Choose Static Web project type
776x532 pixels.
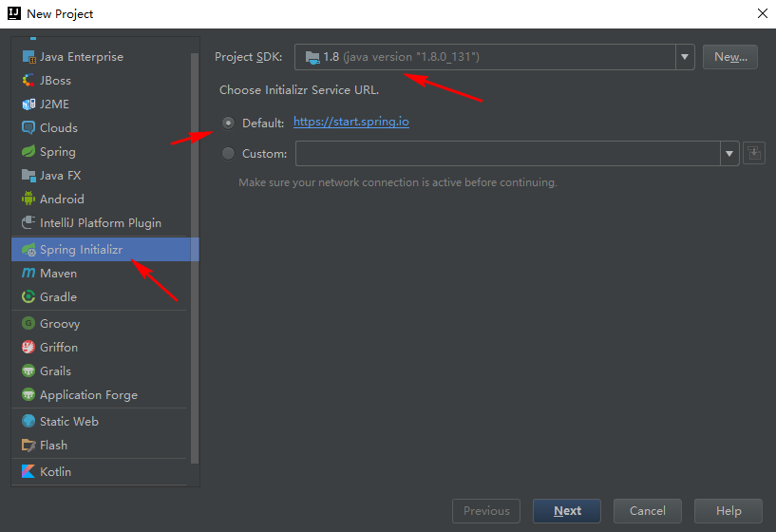101,421
